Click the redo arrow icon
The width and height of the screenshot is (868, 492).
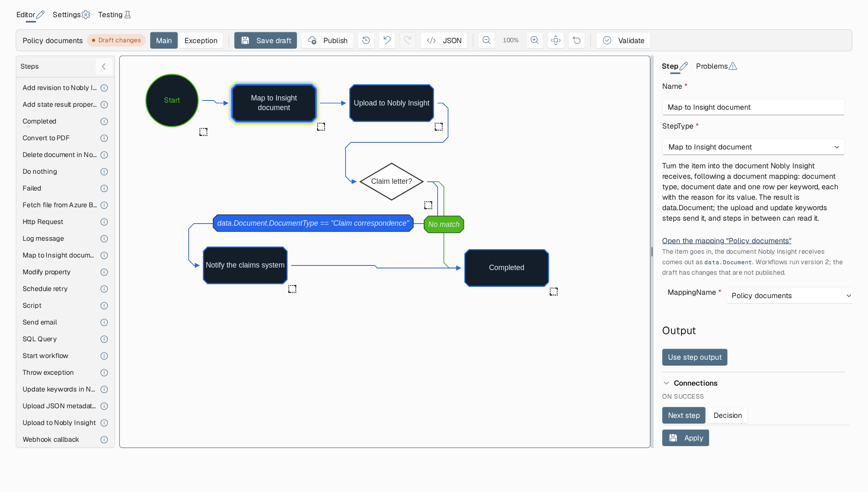coord(407,40)
